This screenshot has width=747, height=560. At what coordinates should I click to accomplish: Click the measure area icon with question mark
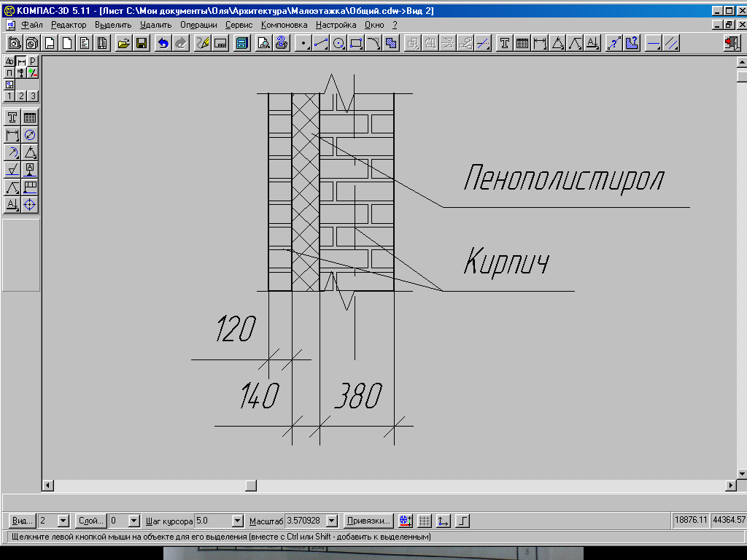pyautogui.click(x=632, y=43)
